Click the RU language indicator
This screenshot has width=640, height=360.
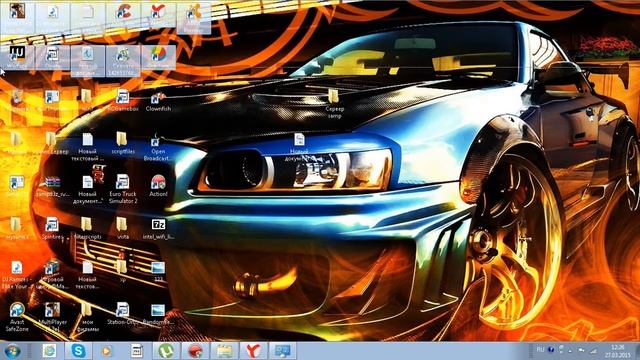click(x=540, y=350)
